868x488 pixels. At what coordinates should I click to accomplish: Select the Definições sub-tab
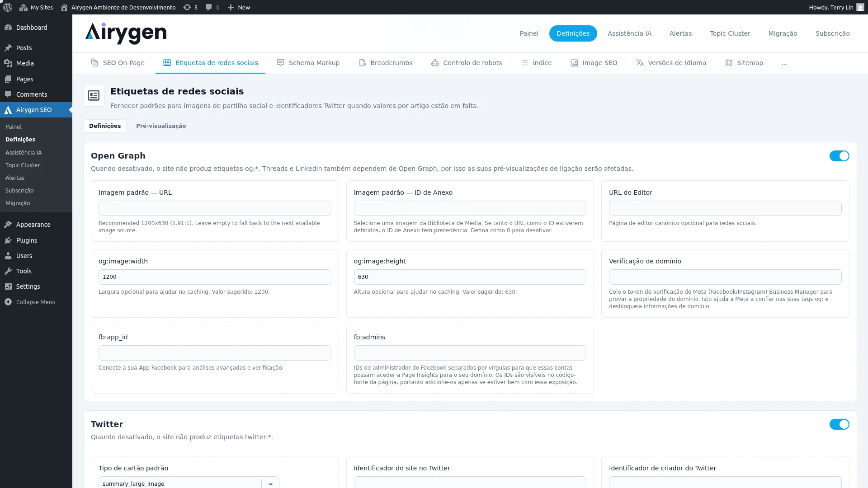(x=105, y=126)
